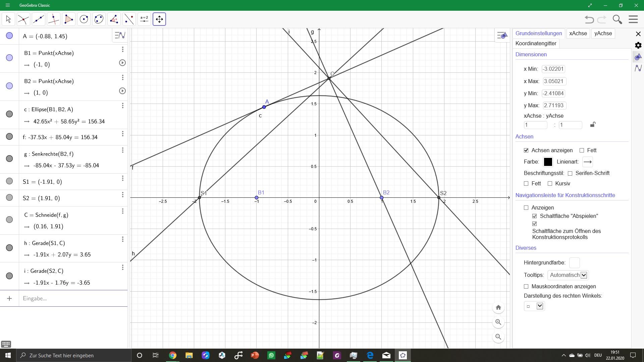The height and width of the screenshot is (362, 644).
Task: Open the settings gear in properties sidebar
Action: point(638,45)
